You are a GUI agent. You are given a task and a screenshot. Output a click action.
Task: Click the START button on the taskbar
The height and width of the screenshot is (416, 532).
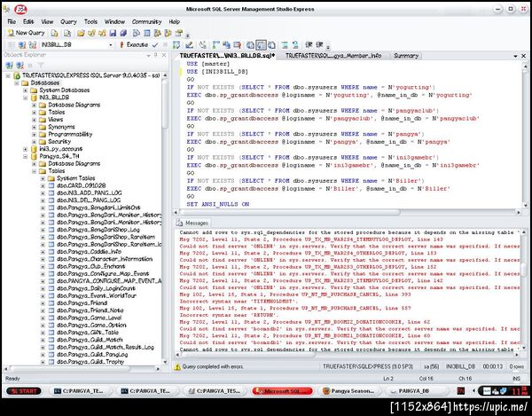[24, 391]
